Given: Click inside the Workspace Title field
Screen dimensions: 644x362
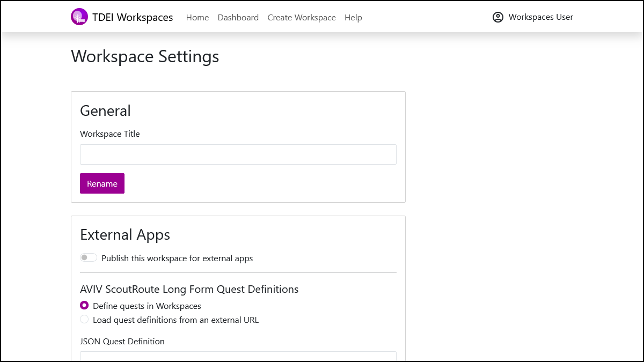Looking at the screenshot, I should click(238, 154).
